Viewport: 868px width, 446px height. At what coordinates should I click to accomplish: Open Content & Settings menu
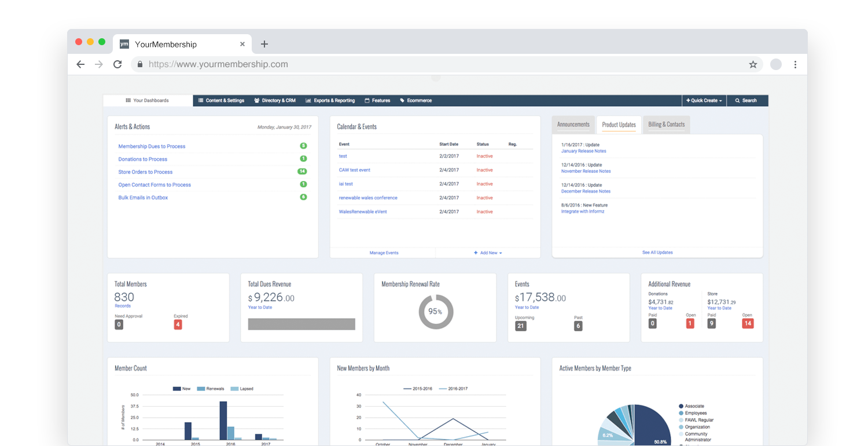pyautogui.click(x=221, y=100)
